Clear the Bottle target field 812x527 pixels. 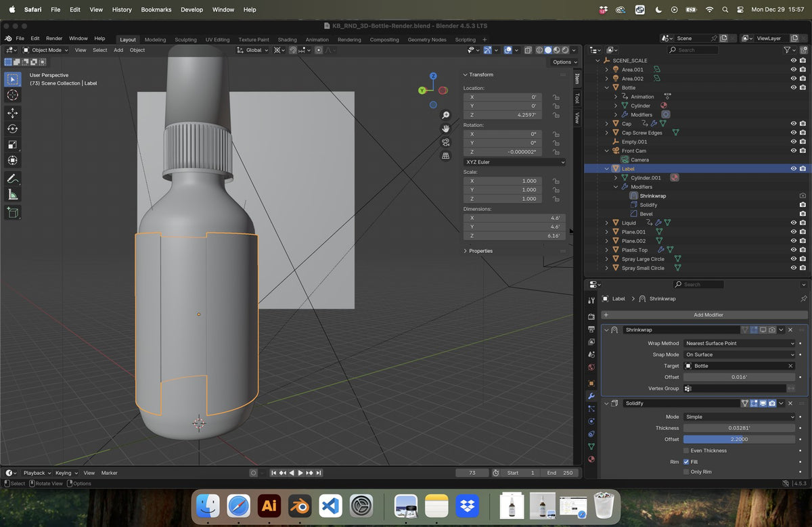tap(790, 366)
